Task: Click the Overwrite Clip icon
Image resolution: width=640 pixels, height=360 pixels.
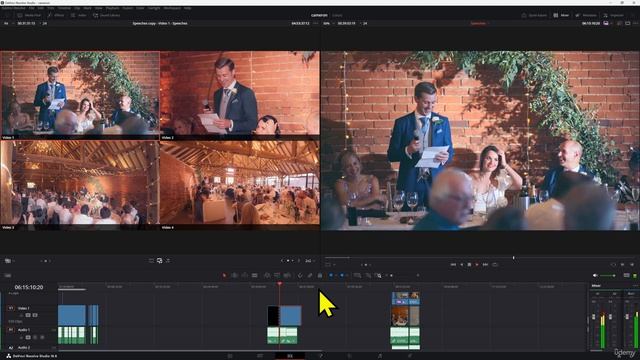Action: tap(277, 276)
